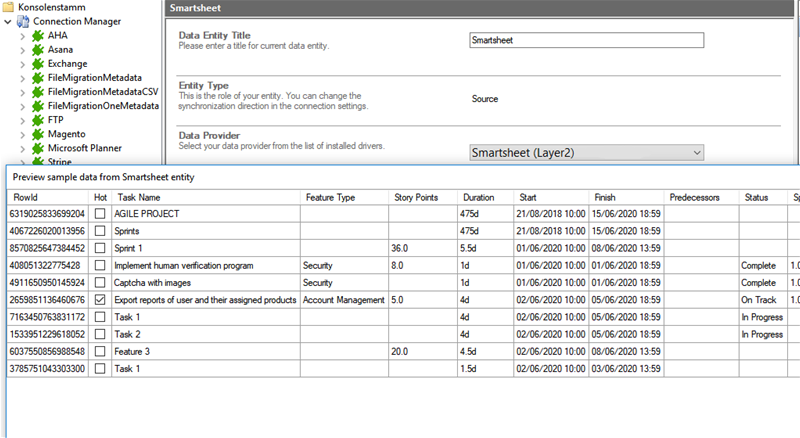Click the Data Entity Title text field

click(x=586, y=41)
